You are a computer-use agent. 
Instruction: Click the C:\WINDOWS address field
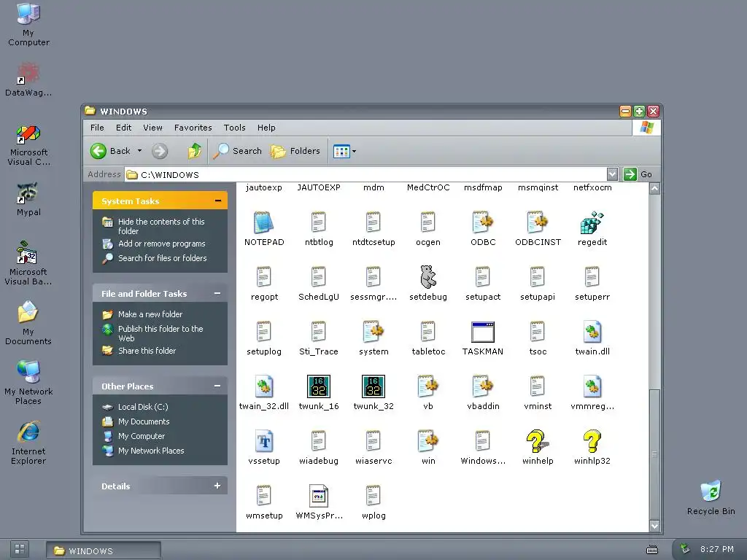pos(366,174)
